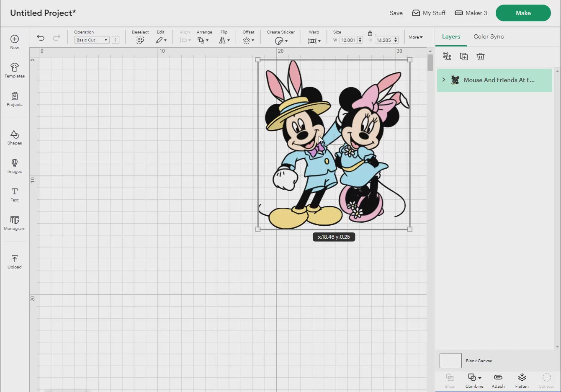Screen dimensions: 561x392
Task: Open the Monogram tool
Action: tap(15, 223)
